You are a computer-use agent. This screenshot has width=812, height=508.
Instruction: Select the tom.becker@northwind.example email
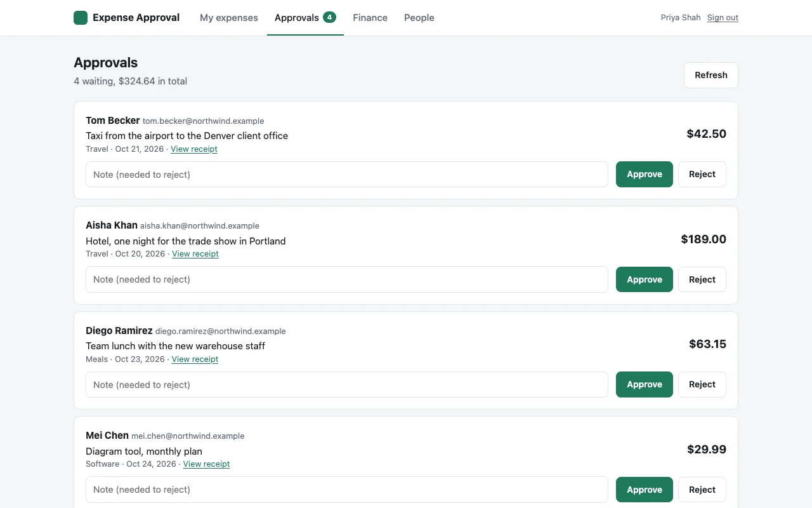[203, 121]
